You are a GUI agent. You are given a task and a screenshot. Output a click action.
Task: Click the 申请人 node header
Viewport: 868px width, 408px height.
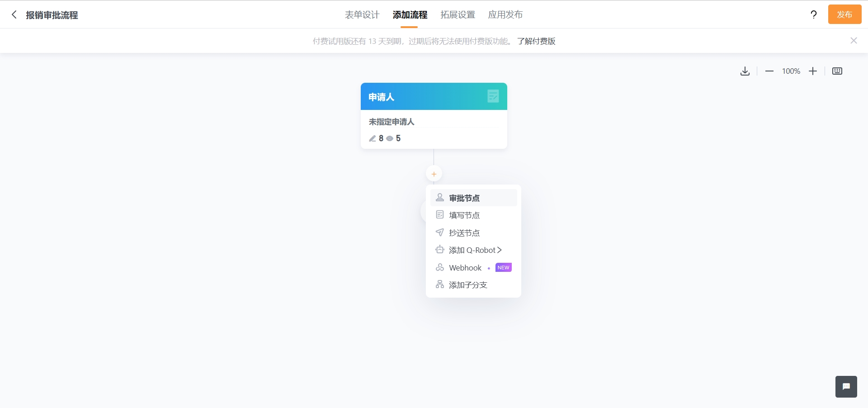click(x=434, y=96)
